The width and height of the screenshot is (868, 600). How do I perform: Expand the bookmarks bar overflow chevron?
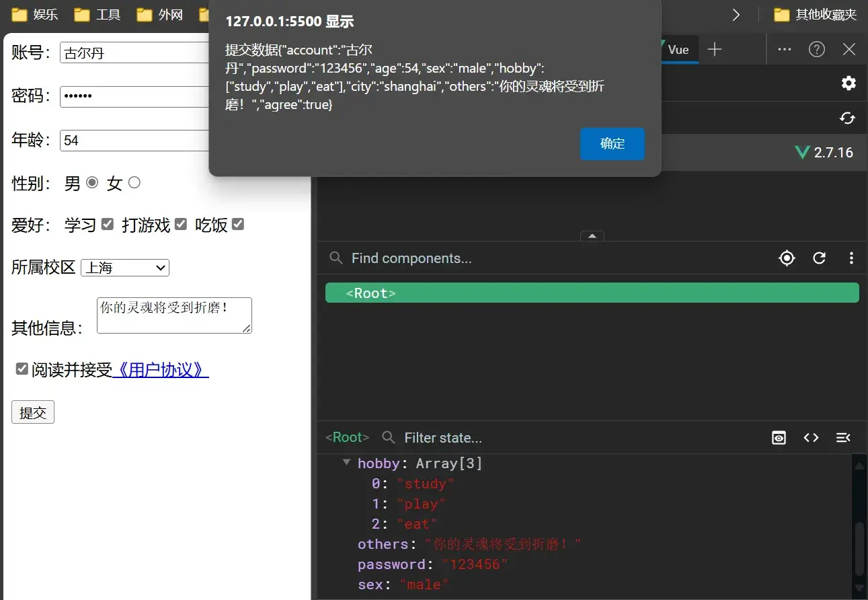coord(736,14)
